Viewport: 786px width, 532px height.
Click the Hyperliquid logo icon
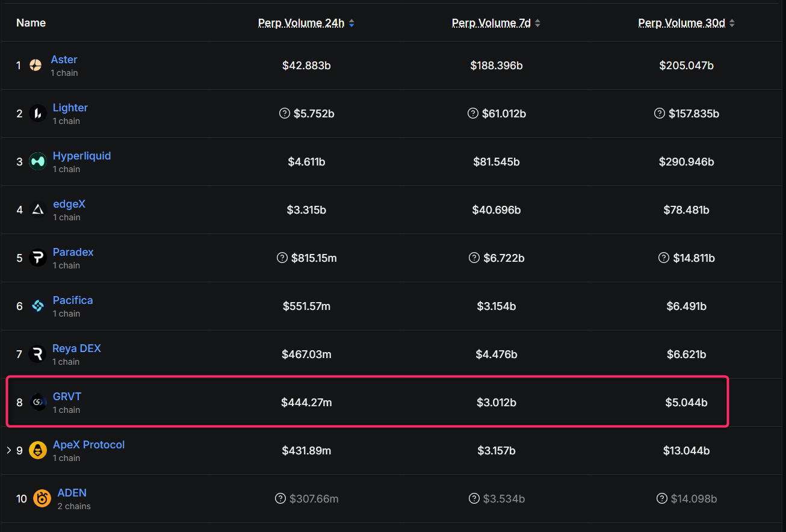[37, 161]
